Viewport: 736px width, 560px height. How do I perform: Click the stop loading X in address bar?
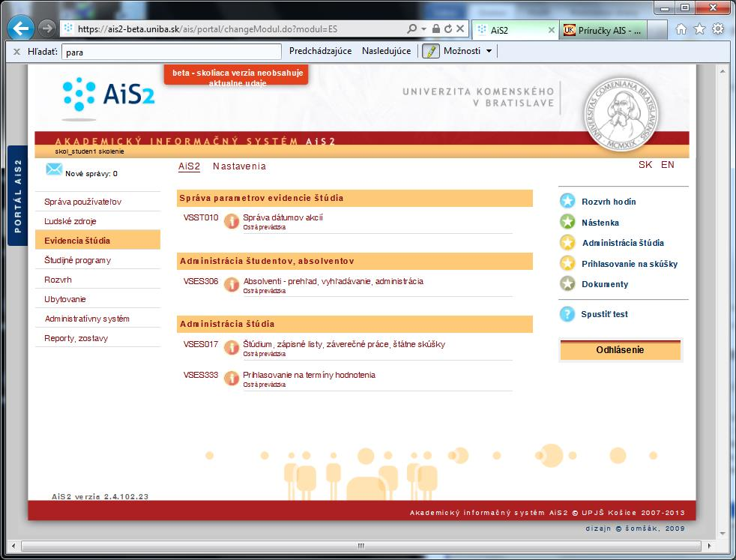point(460,28)
